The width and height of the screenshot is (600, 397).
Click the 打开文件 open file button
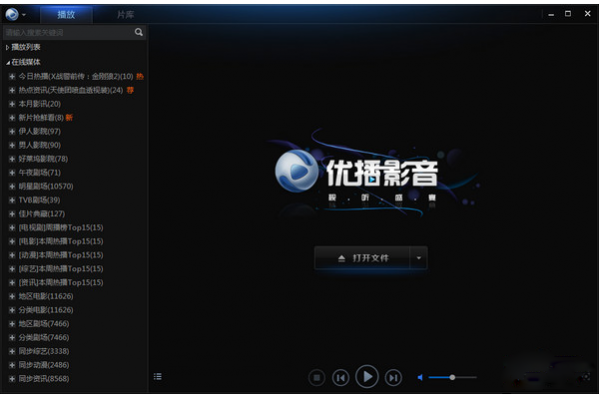362,258
